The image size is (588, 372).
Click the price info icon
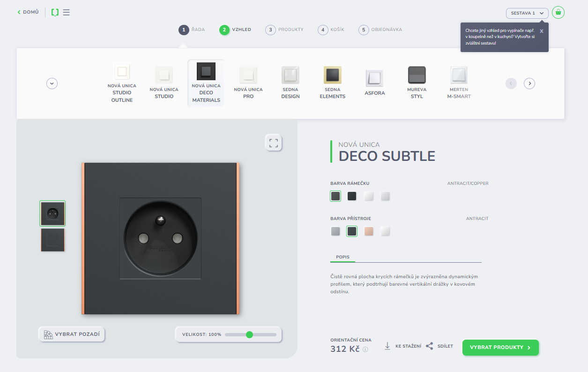365,349
